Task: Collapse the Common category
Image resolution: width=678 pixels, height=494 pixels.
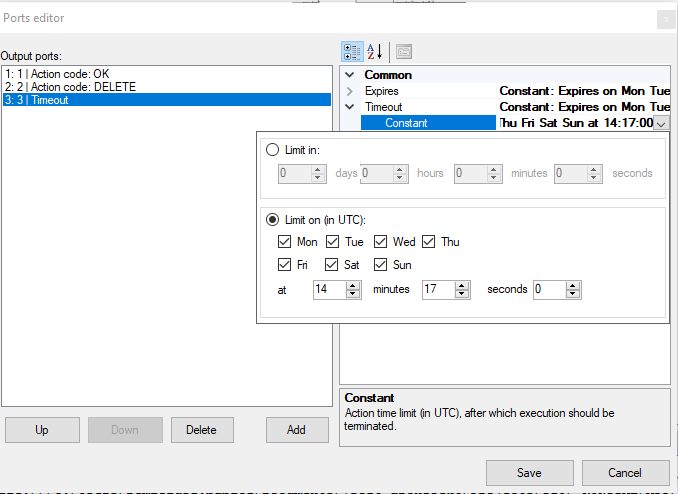Action: point(350,75)
